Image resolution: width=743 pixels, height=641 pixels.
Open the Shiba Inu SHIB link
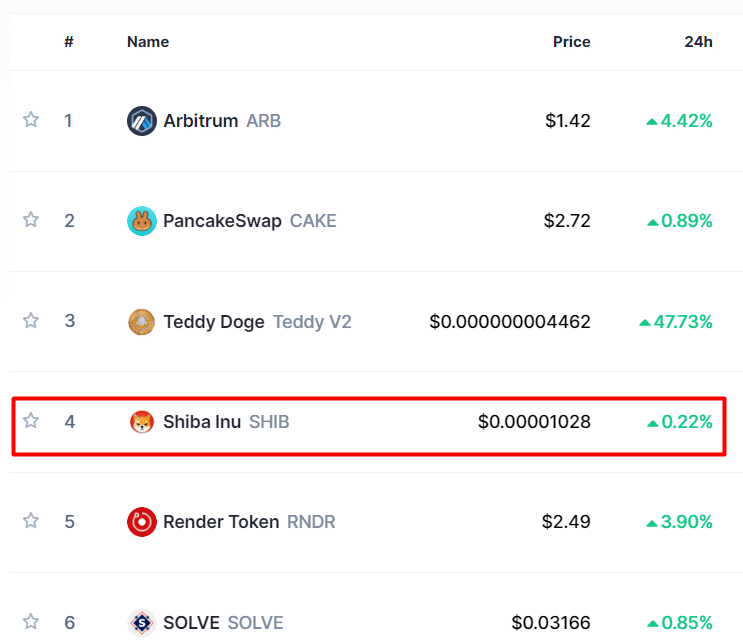click(x=226, y=422)
